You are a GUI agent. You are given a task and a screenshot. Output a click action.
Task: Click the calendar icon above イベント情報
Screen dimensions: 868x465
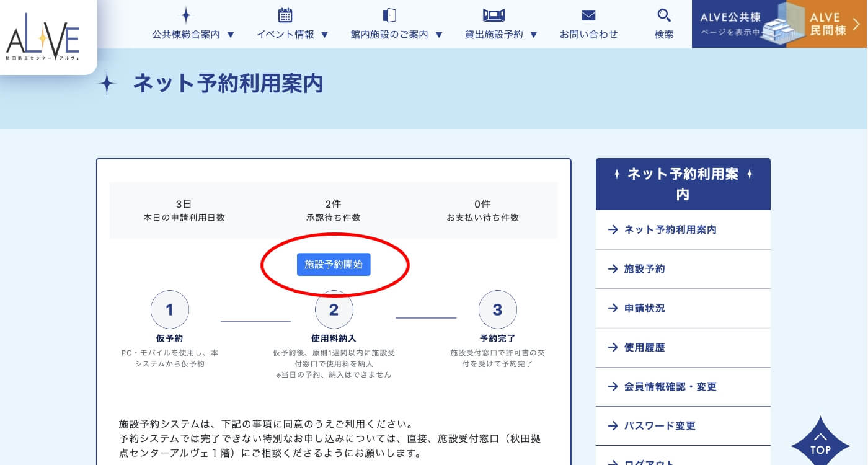(285, 15)
